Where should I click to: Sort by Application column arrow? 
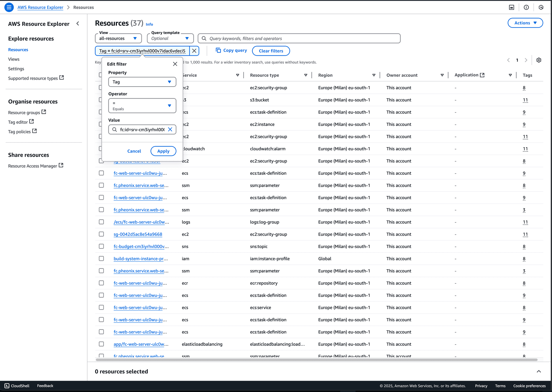click(x=510, y=75)
